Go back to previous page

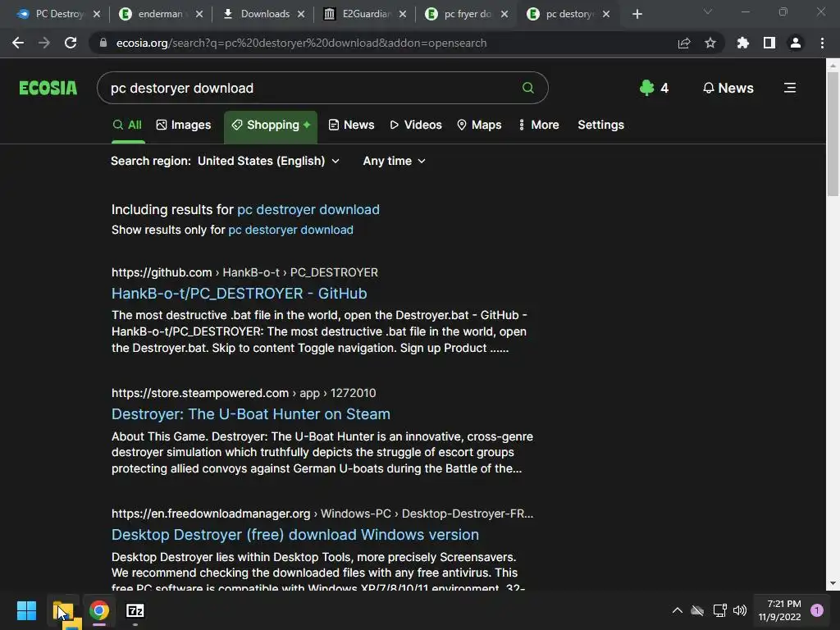18,43
